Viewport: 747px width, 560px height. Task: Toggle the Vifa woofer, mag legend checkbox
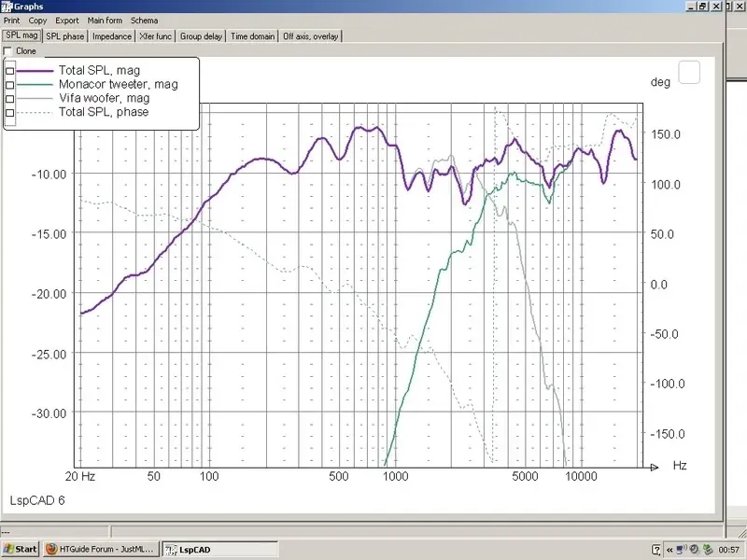click(x=9, y=99)
